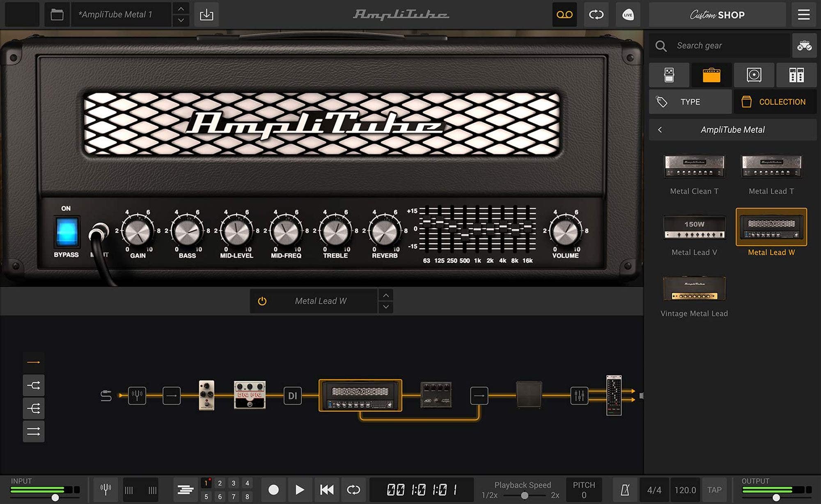Toggle the amp BYPASS switch
Image resolution: width=821 pixels, height=504 pixels.
click(x=67, y=231)
